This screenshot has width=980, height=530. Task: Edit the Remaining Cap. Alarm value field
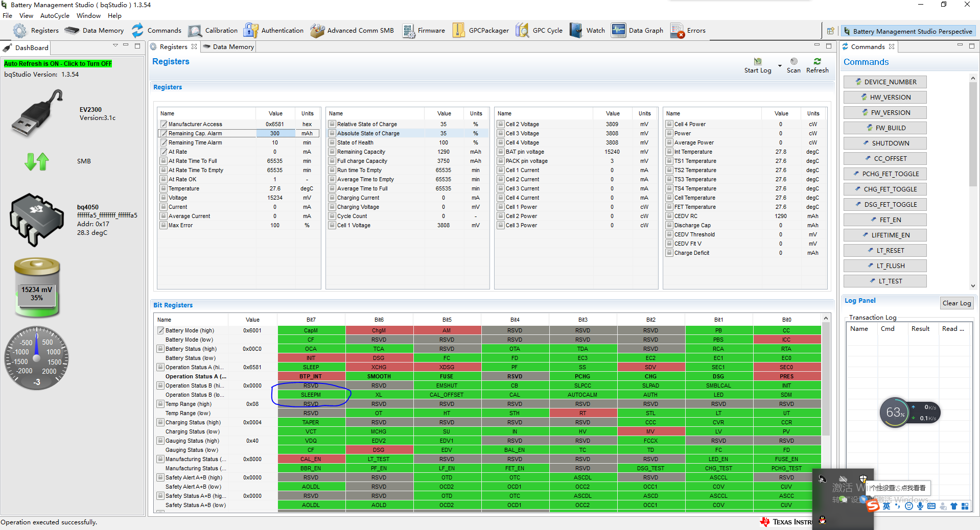pos(275,133)
